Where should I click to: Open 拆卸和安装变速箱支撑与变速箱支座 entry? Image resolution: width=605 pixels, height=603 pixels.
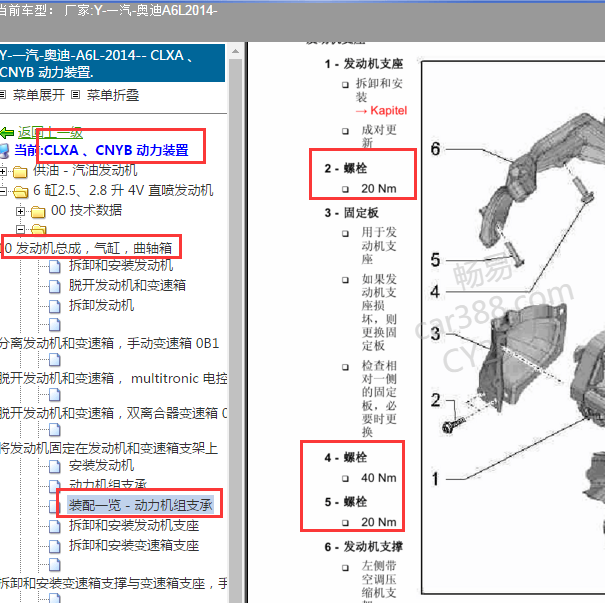coord(113,583)
